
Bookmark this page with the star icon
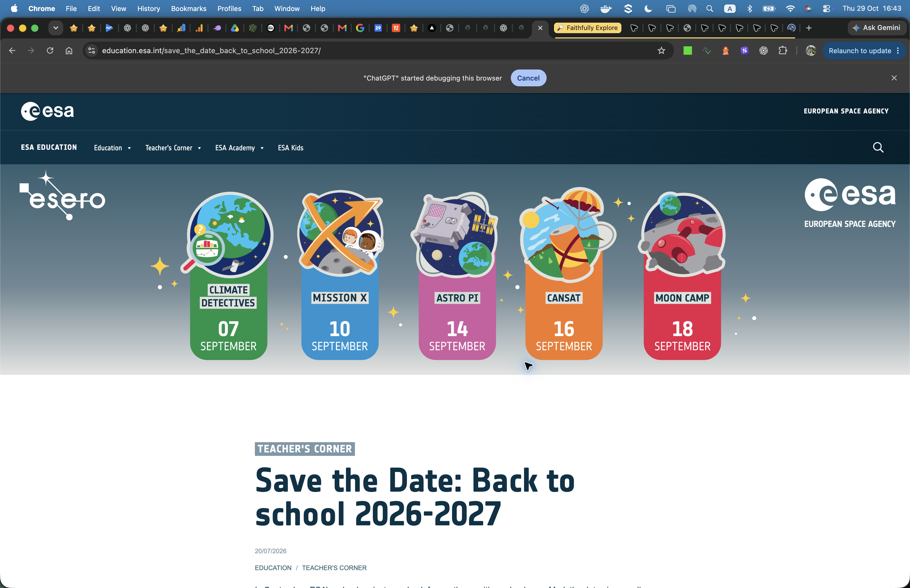(x=661, y=50)
